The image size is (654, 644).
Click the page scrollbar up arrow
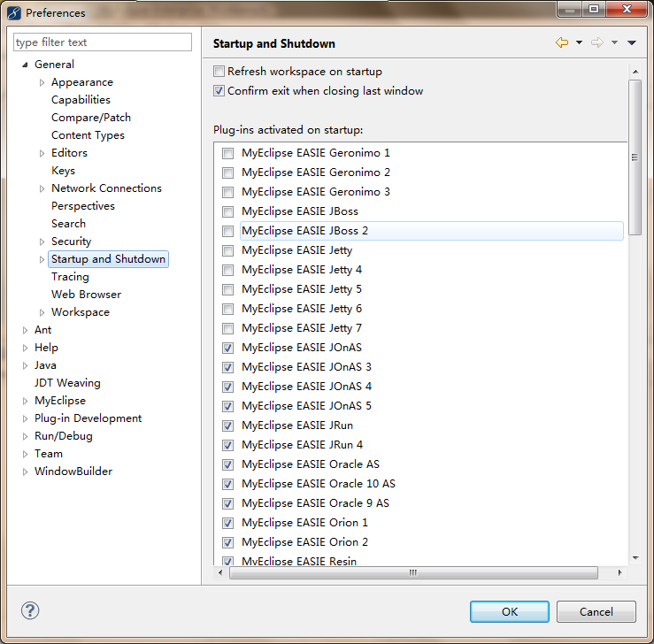[x=635, y=72]
